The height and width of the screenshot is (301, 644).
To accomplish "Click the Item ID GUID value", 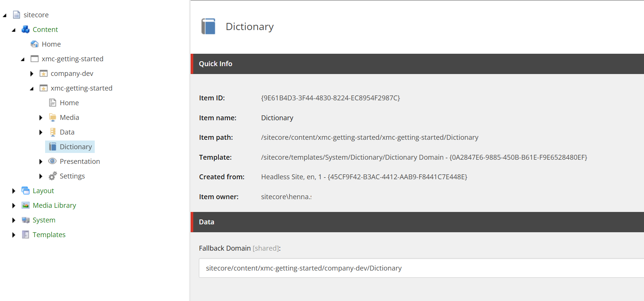I will [330, 98].
